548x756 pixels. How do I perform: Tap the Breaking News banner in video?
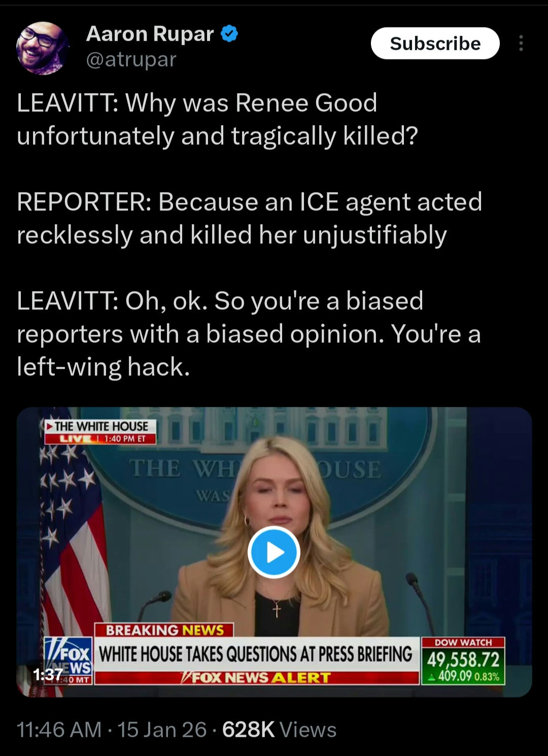[164, 630]
